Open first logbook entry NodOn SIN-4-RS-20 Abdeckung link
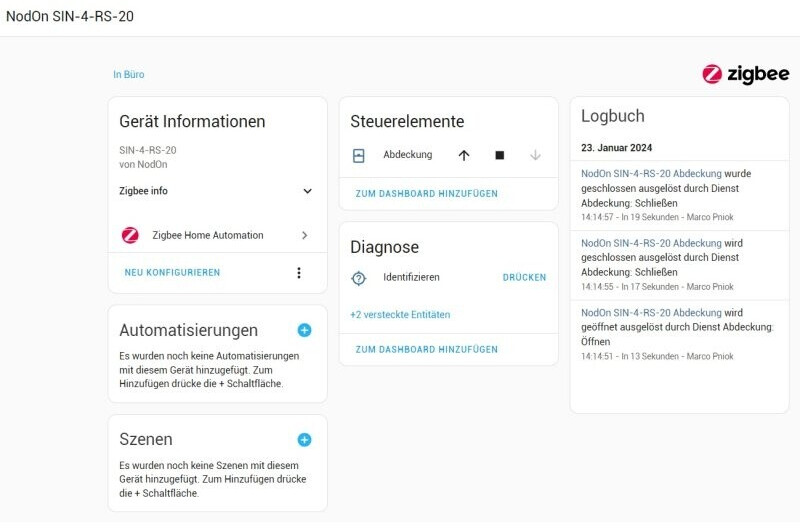This screenshot has height=528, width=800. [651, 173]
